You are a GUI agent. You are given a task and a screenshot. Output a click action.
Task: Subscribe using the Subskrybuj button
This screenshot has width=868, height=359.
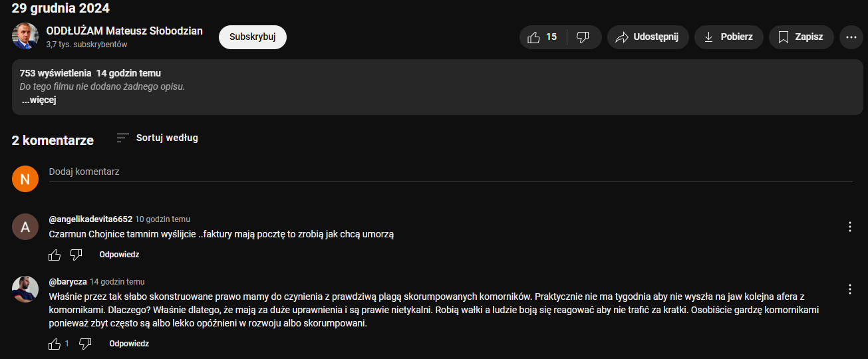pos(252,37)
